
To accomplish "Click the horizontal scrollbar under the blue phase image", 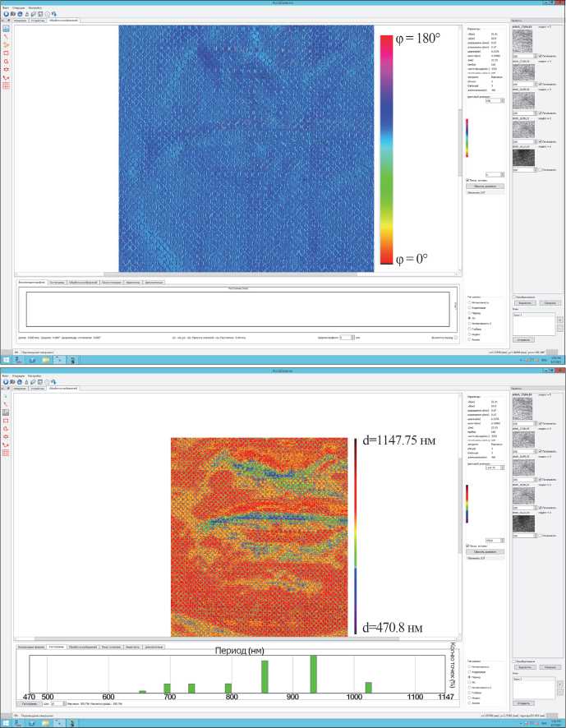I will 231,274.
